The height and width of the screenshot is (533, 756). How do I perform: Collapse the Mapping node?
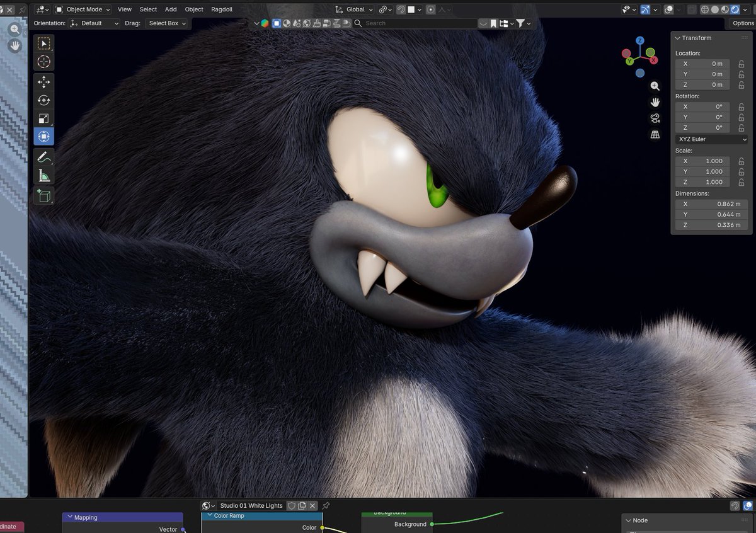point(70,517)
